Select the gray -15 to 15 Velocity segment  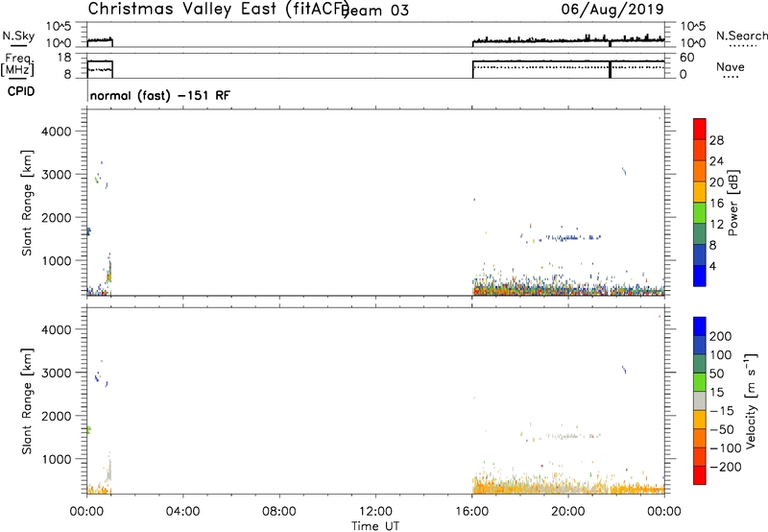700,400
